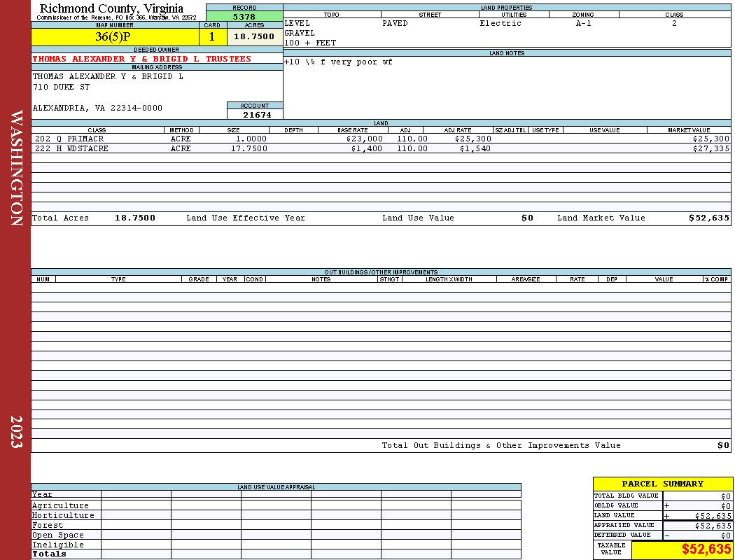The height and width of the screenshot is (560, 735).
Task: Click the A-1 zoning value
Action: point(583,23)
